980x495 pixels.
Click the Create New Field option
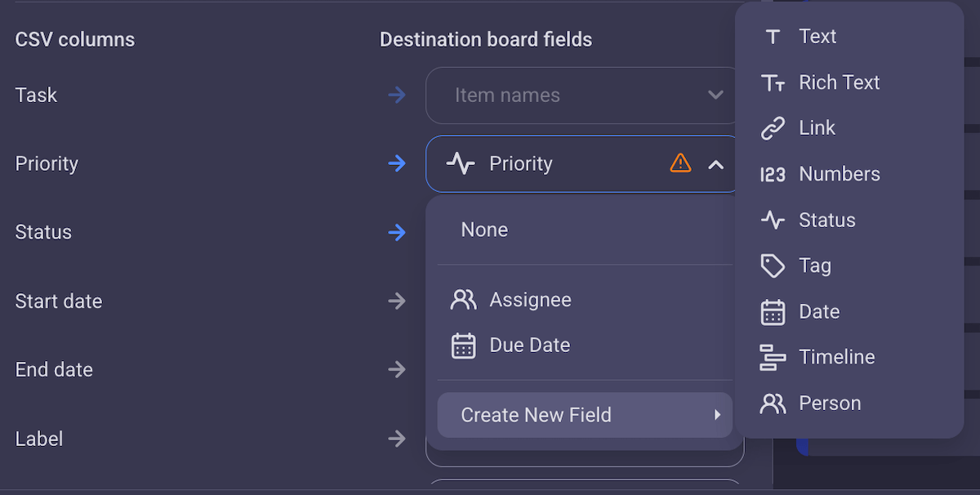(x=536, y=415)
